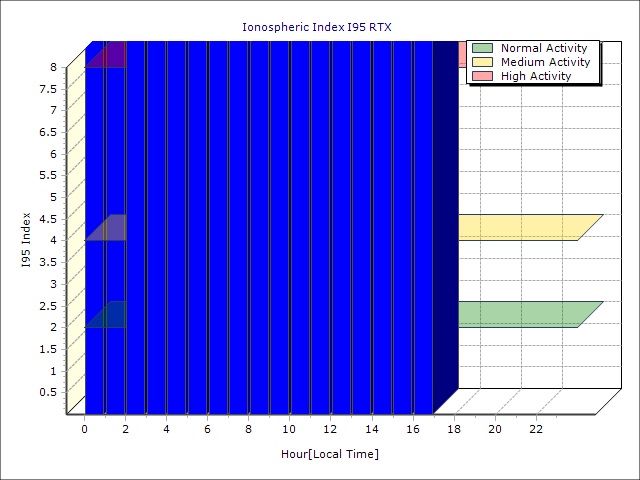Click y-axis label '3'
Viewport: 640px width, 480px height.
click(53, 284)
